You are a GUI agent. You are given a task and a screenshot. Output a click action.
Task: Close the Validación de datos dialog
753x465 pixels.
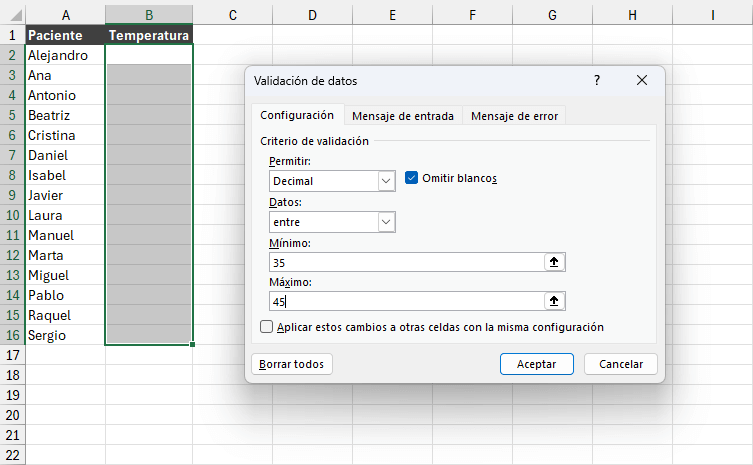pyautogui.click(x=642, y=80)
